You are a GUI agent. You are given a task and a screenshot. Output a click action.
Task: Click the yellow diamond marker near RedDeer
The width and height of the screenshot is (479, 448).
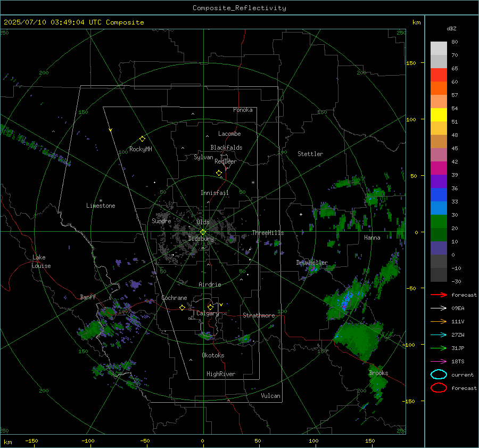pos(219,173)
